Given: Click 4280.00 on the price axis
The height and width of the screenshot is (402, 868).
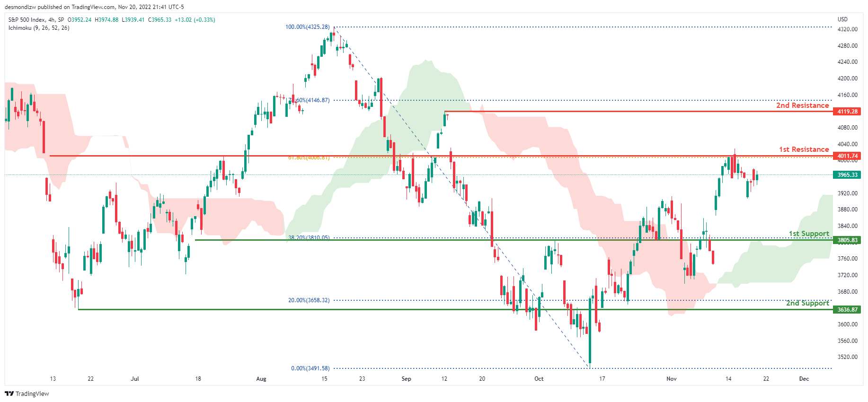Looking at the screenshot, I should click(x=847, y=46).
